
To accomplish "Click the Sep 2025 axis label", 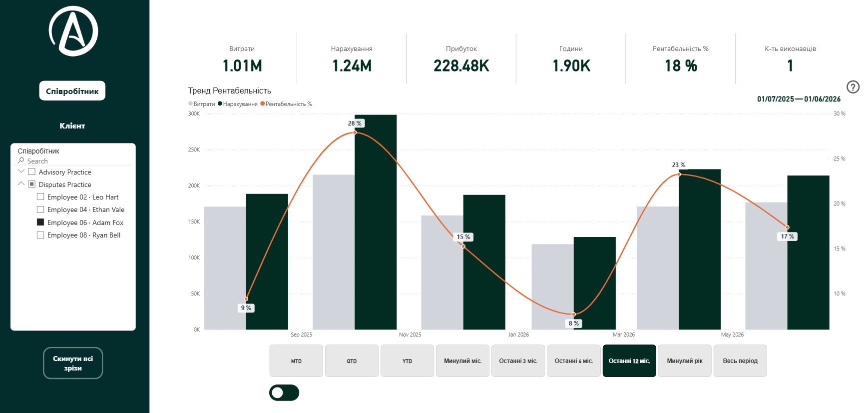I will (302, 334).
